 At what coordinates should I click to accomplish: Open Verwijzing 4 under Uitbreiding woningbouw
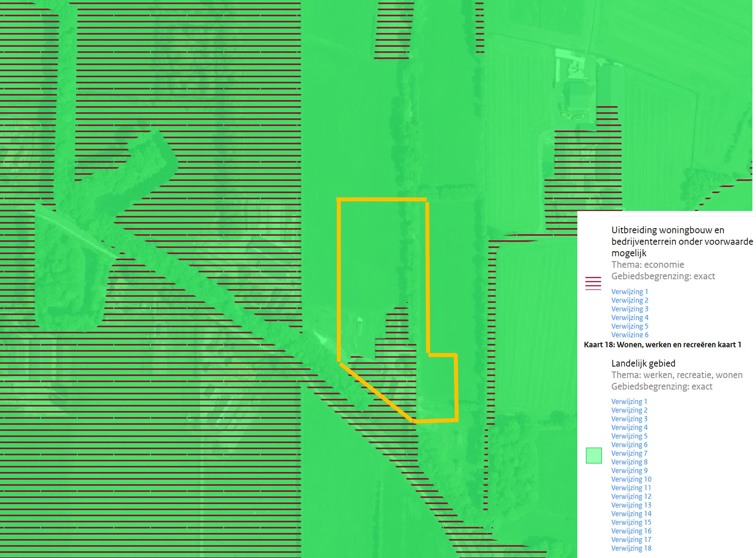(x=630, y=318)
